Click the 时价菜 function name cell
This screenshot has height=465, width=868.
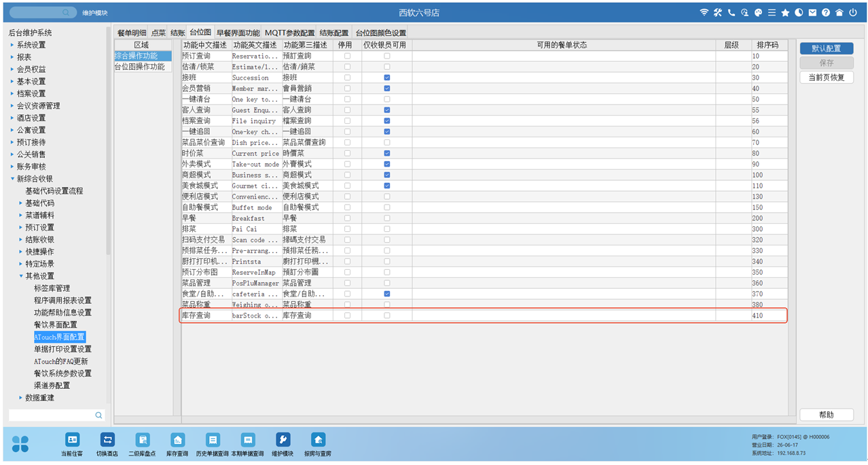[x=206, y=154]
